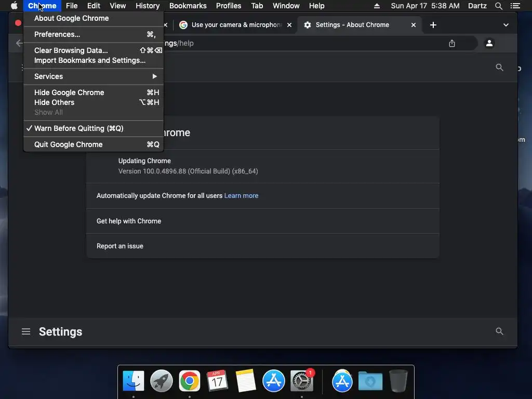The height and width of the screenshot is (399, 532).
Task: Click Google favicon on camera tab
Action: (183, 25)
